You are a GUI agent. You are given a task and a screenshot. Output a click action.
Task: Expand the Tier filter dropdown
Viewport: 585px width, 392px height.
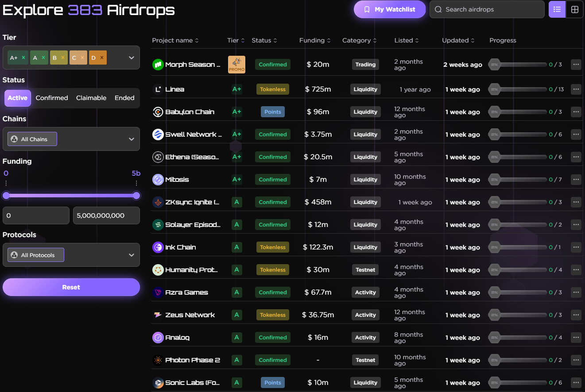pos(131,58)
